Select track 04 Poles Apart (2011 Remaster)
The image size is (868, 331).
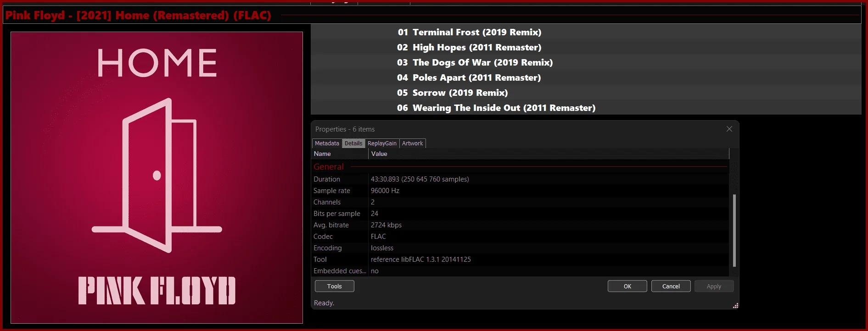(586, 77)
